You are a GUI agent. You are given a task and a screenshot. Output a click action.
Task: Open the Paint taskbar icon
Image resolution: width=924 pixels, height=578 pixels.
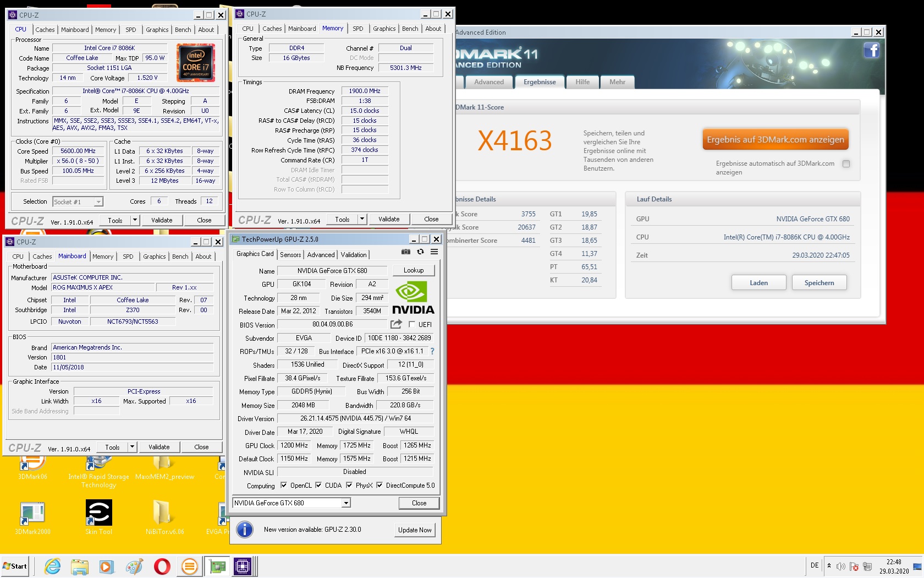[134, 566]
